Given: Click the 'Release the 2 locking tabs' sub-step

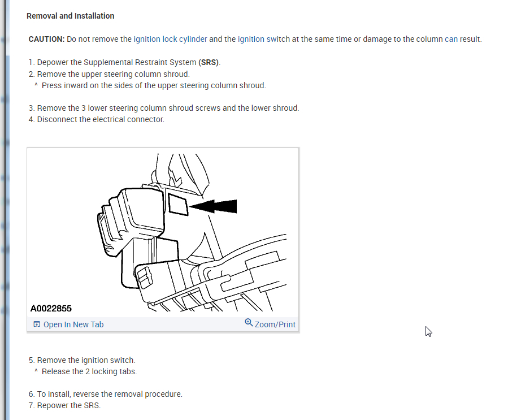Looking at the screenshot, I should tap(86, 371).
